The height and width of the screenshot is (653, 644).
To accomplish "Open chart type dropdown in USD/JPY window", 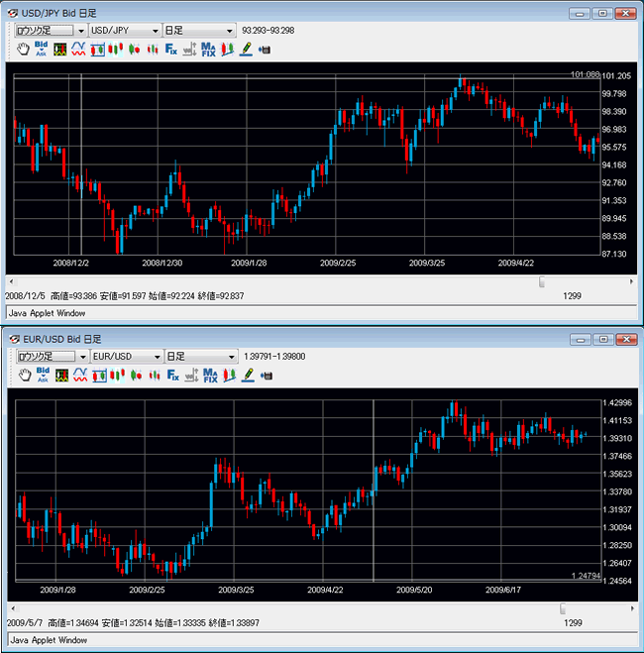I will [x=51, y=31].
